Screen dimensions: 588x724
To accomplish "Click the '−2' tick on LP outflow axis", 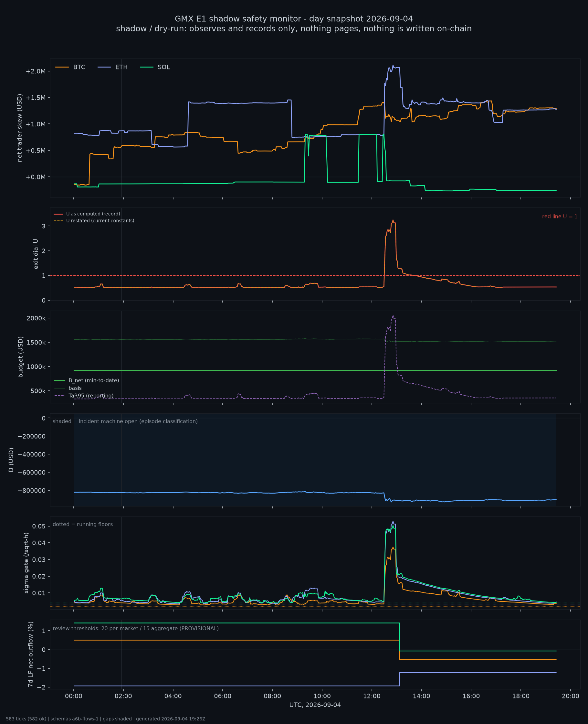I will [x=41, y=687].
